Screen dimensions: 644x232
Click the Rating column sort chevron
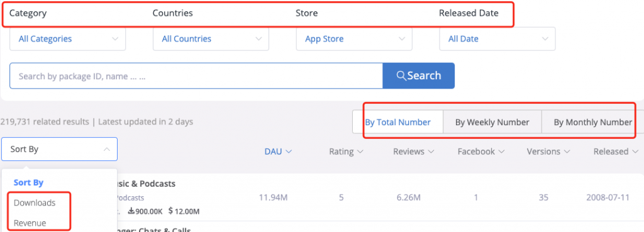360,152
